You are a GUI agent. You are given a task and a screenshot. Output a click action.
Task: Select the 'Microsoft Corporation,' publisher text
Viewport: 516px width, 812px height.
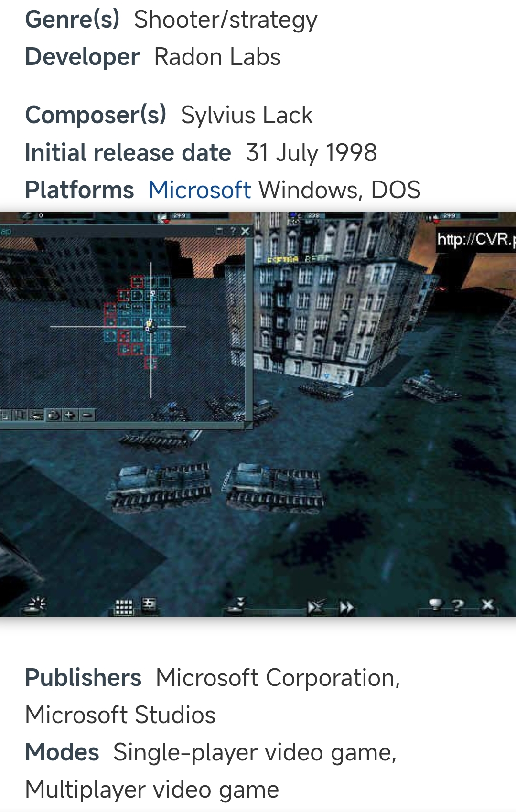278,678
